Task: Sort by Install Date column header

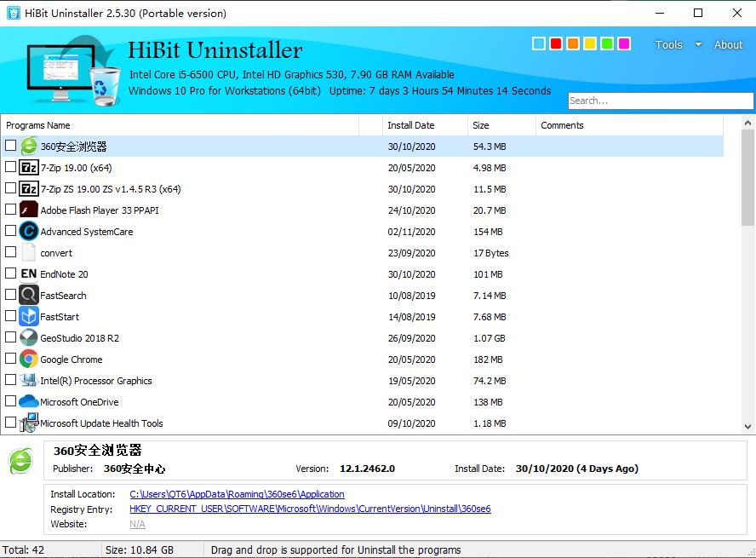Action: point(425,125)
